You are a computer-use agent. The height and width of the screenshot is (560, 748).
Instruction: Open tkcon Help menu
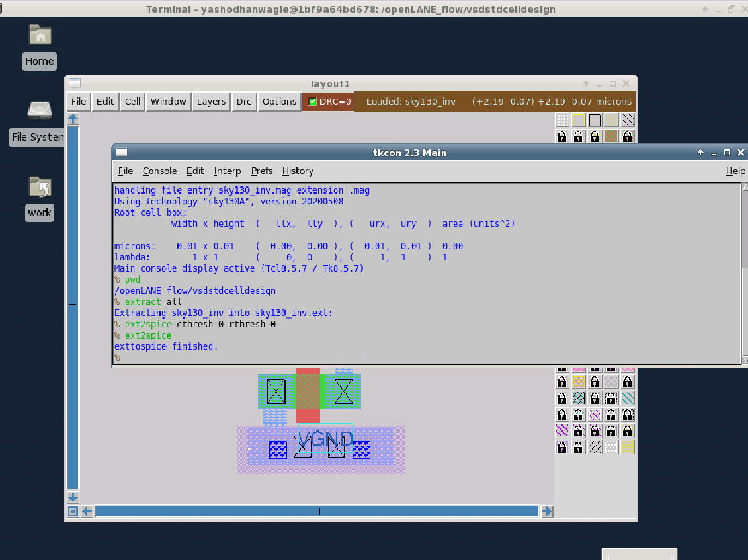coord(735,171)
